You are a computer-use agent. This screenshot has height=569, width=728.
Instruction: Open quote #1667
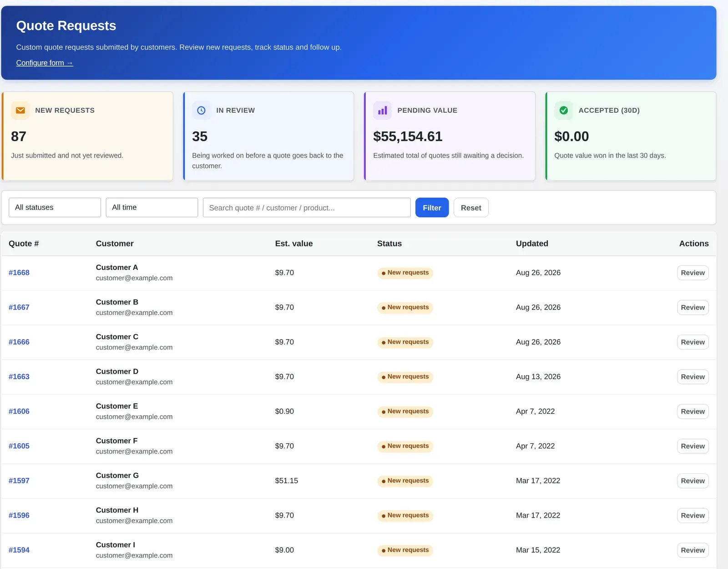pos(19,307)
